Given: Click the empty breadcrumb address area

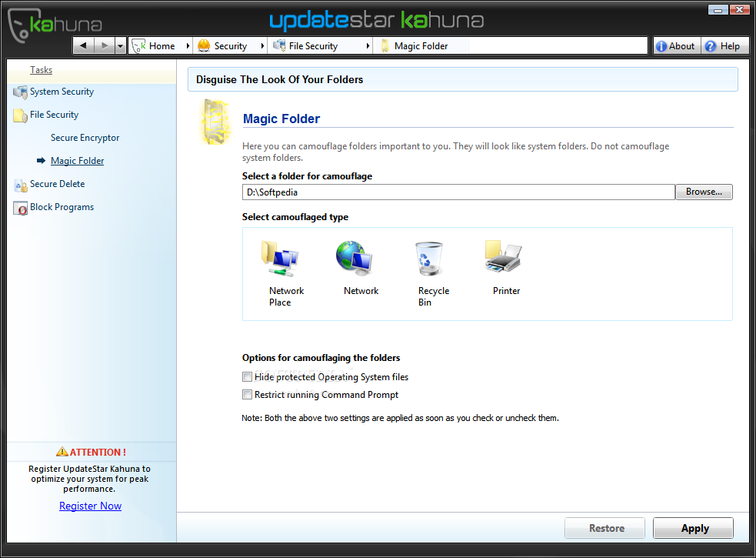Looking at the screenshot, I should pyautogui.click(x=558, y=46).
